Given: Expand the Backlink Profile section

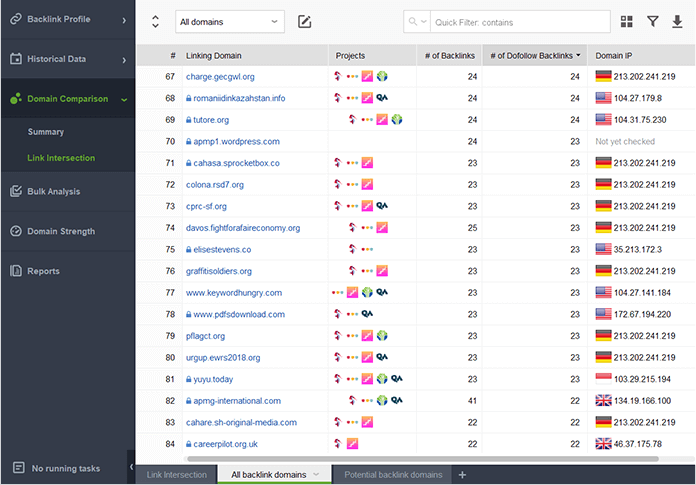Looking at the screenshot, I should (123, 20).
